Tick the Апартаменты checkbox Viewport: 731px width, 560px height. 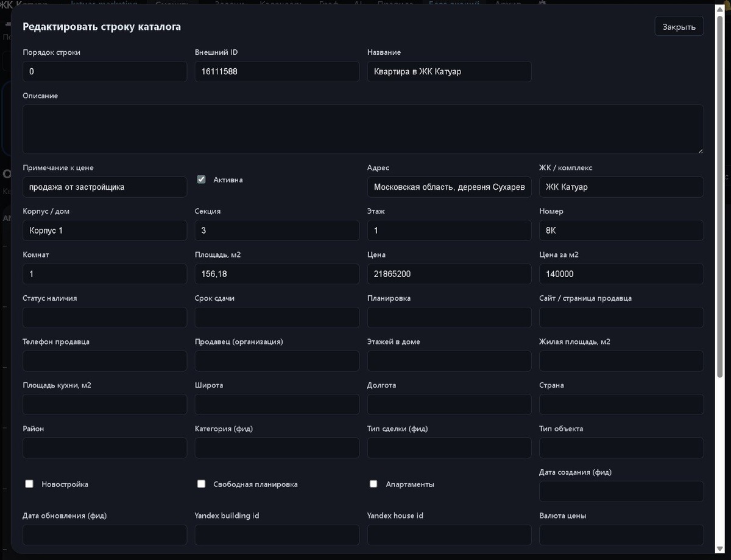(x=373, y=484)
